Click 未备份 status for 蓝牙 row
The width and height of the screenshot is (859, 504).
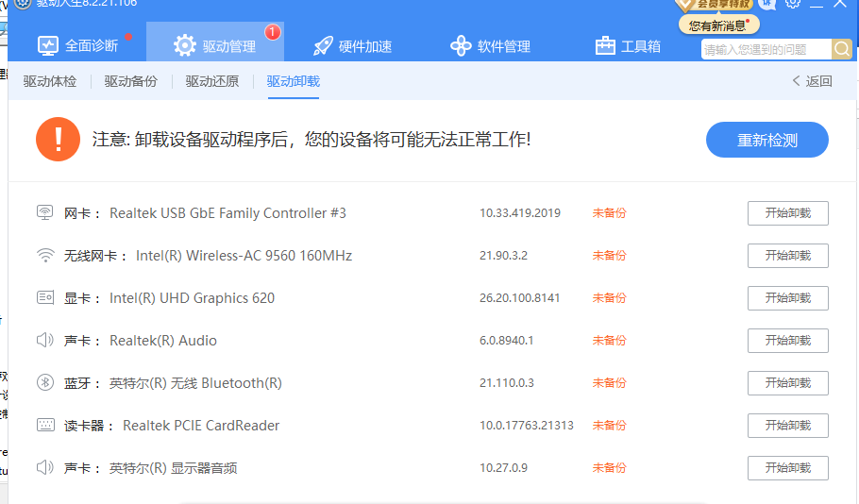(x=609, y=383)
